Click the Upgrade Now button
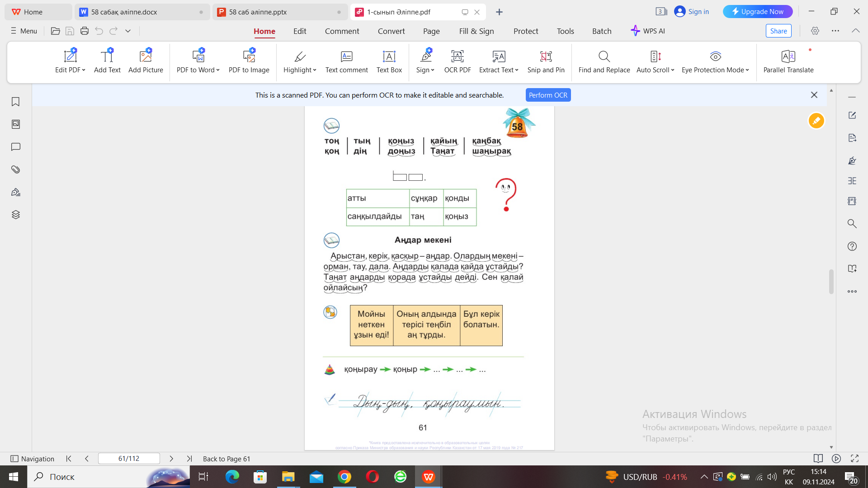 coord(757,12)
